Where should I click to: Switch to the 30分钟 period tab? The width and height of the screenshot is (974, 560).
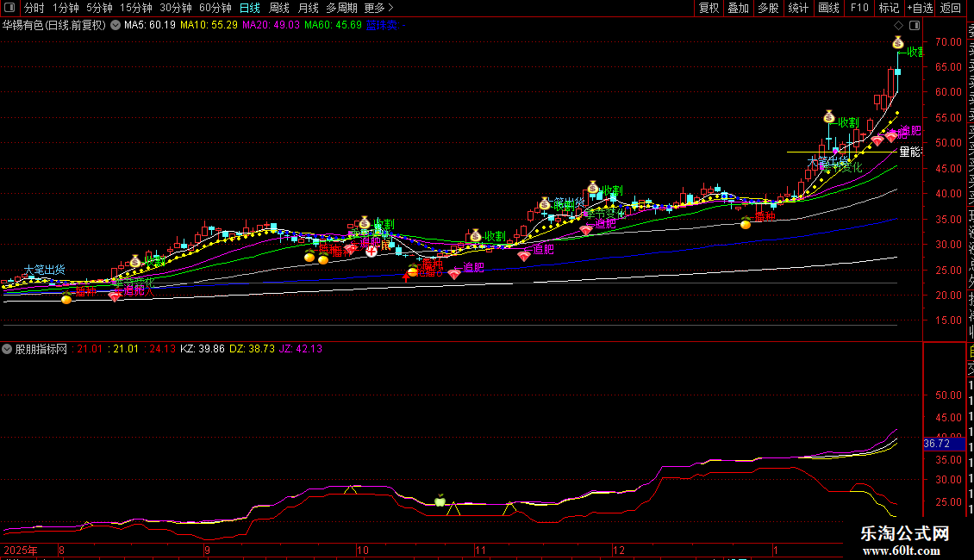(175, 8)
